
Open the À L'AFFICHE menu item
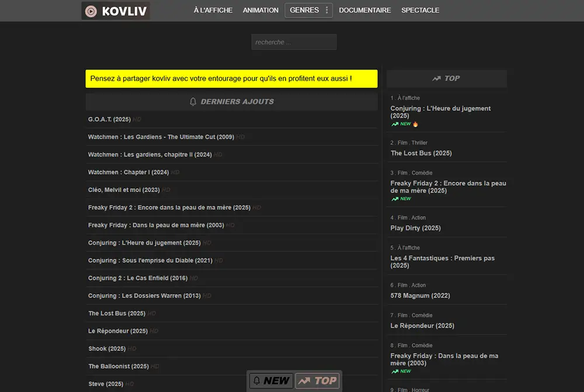[213, 11]
